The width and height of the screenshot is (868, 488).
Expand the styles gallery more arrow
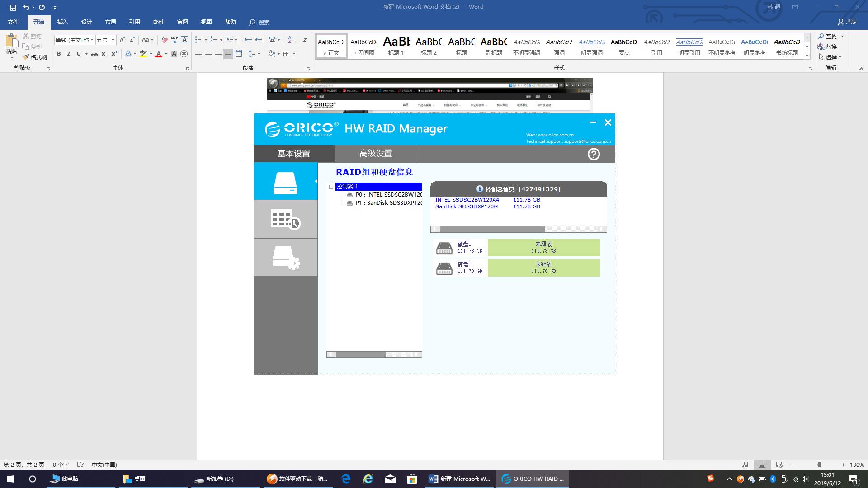[x=807, y=55]
